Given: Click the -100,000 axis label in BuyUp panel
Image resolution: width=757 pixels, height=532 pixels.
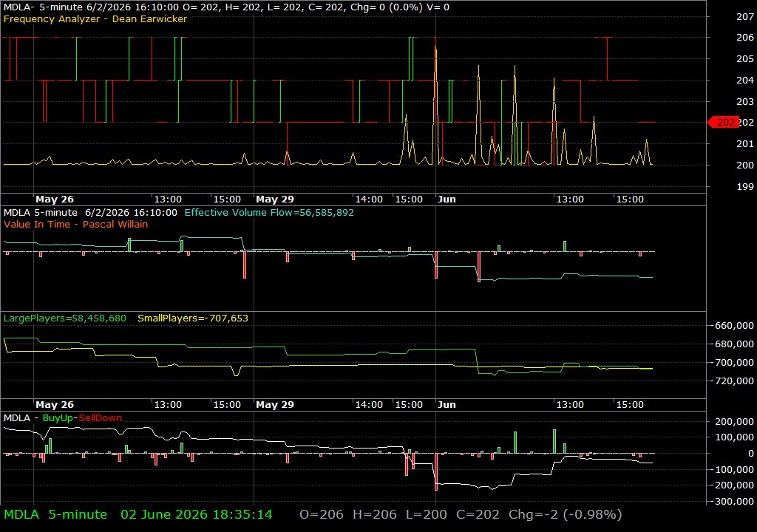Looking at the screenshot, I should click(733, 469).
